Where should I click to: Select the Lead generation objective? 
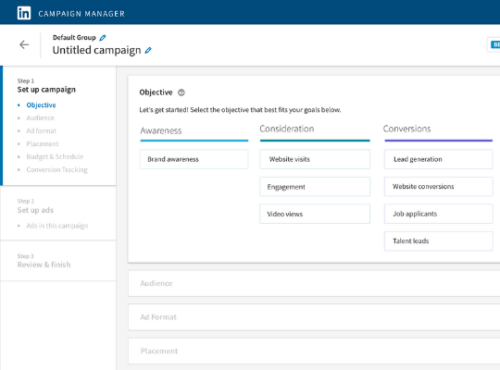(x=438, y=159)
